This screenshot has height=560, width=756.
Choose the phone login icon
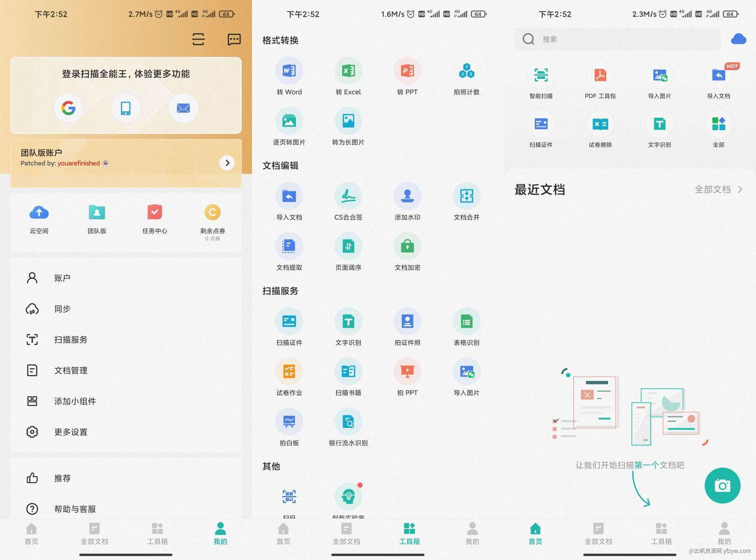click(x=126, y=108)
